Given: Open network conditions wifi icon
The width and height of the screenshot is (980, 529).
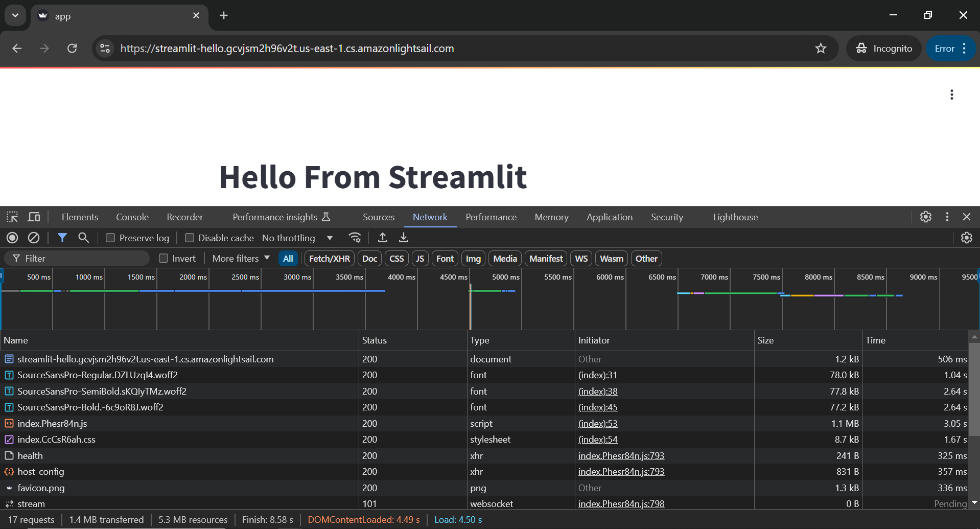Looking at the screenshot, I should tap(355, 238).
